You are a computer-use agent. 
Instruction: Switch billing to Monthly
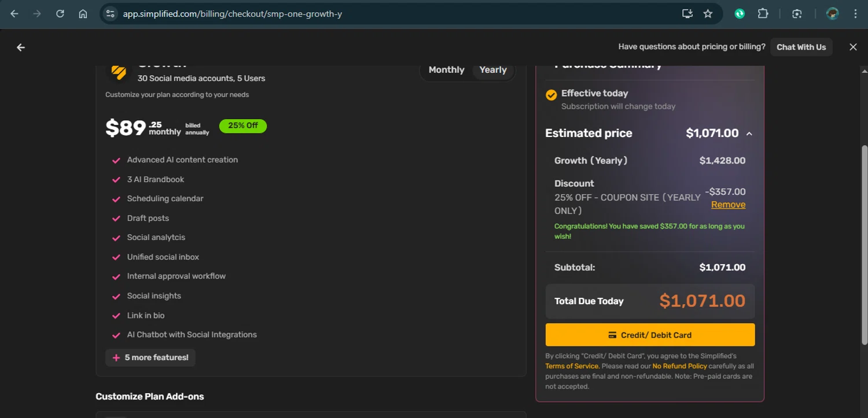(446, 70)
